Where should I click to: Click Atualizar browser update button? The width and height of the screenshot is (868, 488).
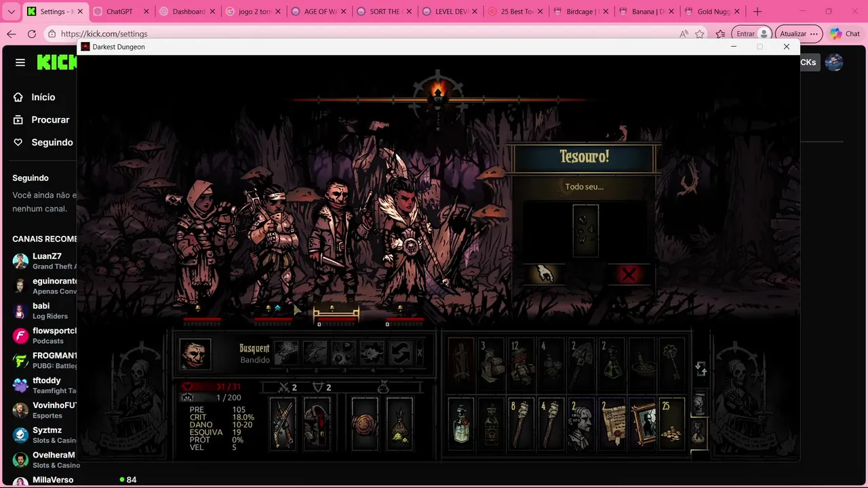(798, 34)
